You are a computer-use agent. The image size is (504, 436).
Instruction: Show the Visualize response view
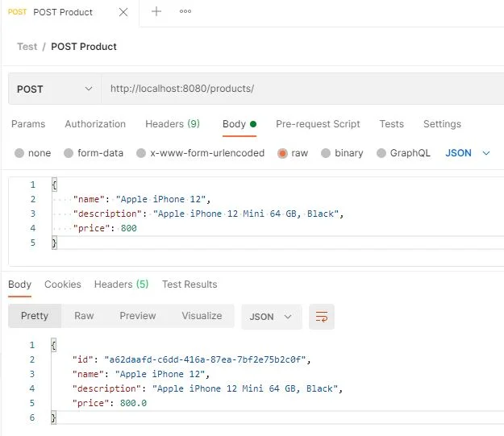[202, 316]
